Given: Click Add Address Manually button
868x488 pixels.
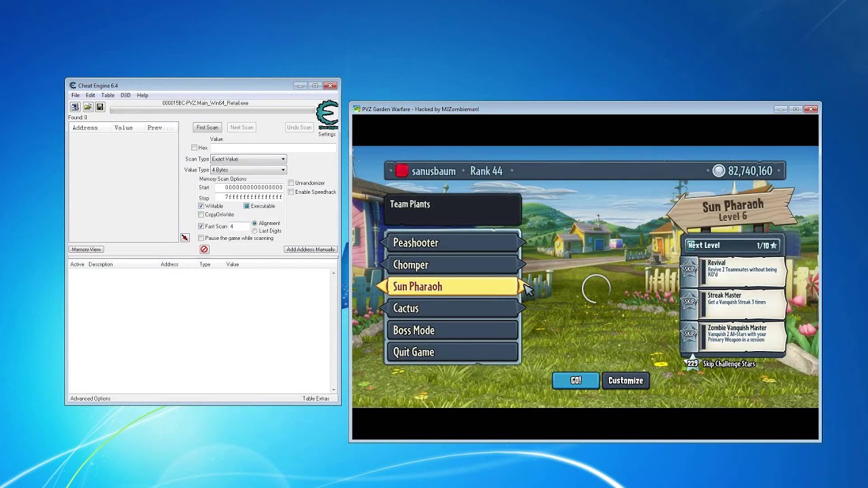Looking at the screenshot, I should (311, 249).
